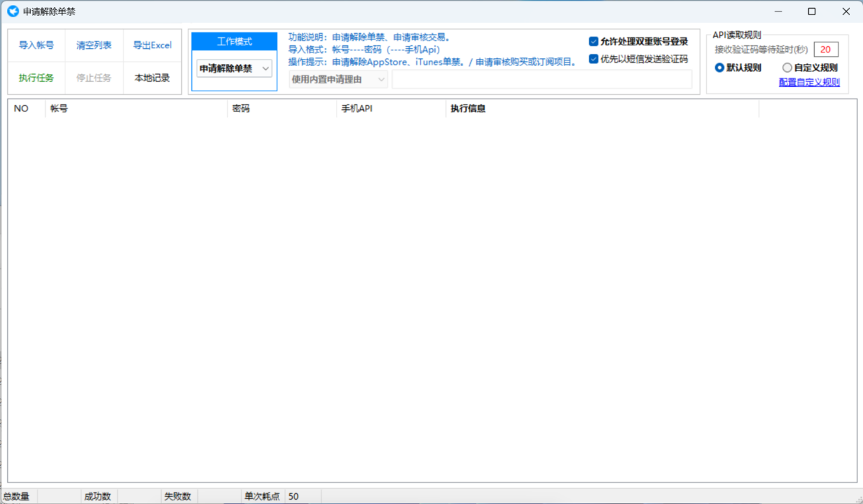Open the 配置自定义规则 link
The width and height of the screenshot is (863, 504).
point(809,82)
